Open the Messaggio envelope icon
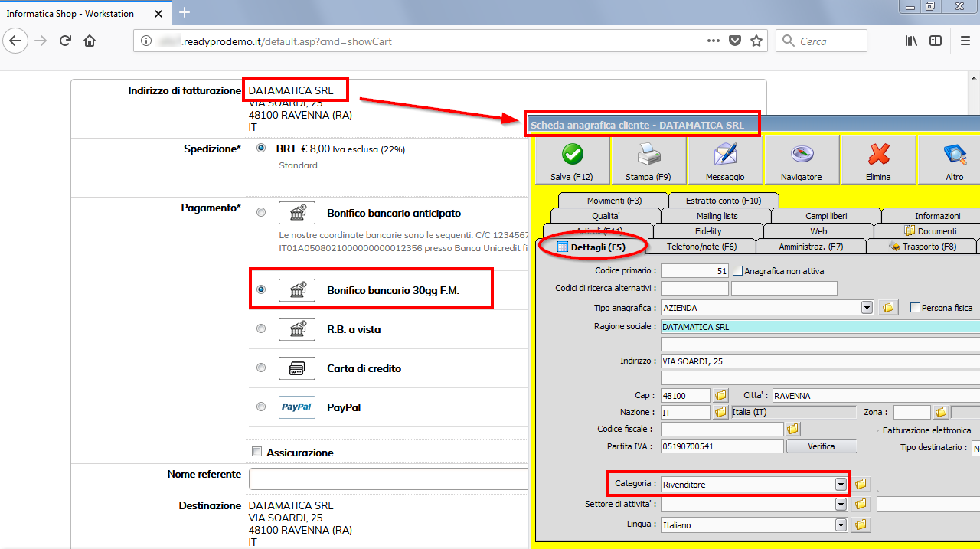 (724, 155)
